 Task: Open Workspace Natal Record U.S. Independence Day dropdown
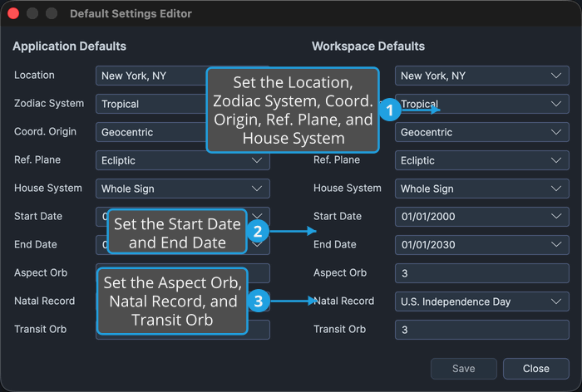pyautogui.click(x=481, y=301)
